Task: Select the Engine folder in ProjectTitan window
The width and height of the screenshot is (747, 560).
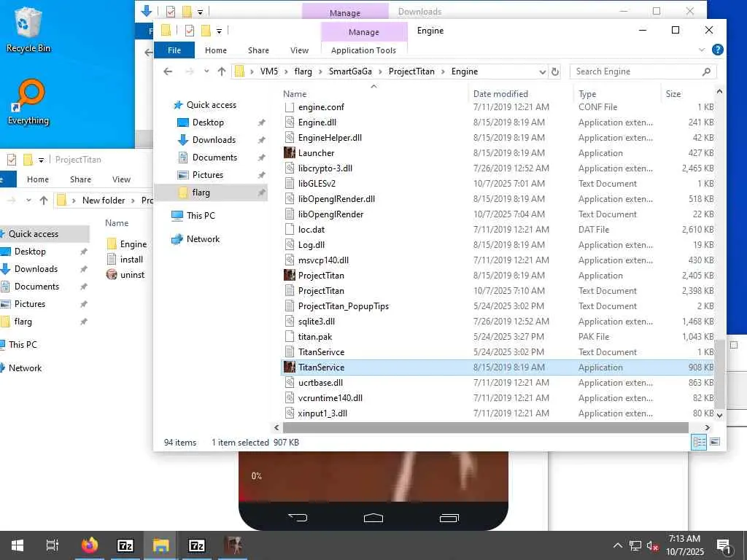Action: (127, 244)
